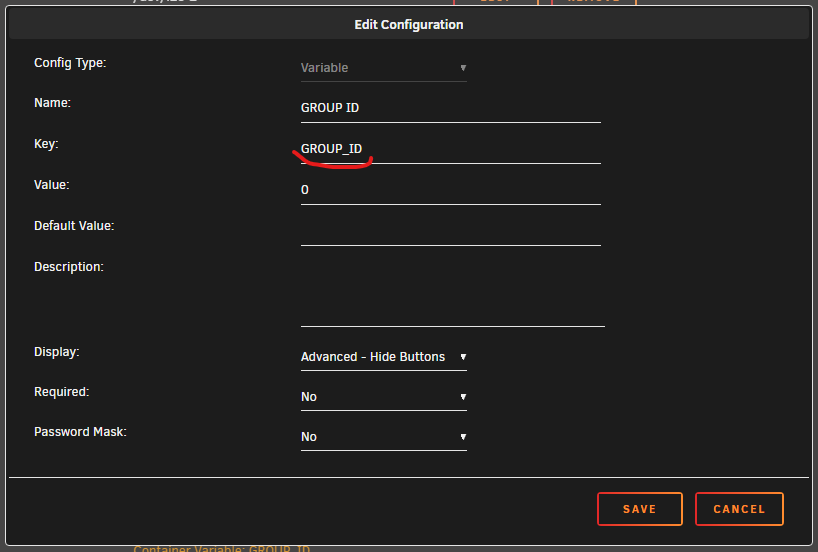The image size is (818, 552).
Task: Click the Description label
Action: (x=69, y=267)
